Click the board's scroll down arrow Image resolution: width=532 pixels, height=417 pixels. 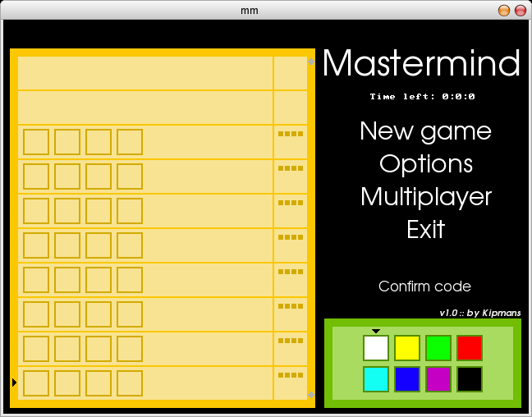311,395
